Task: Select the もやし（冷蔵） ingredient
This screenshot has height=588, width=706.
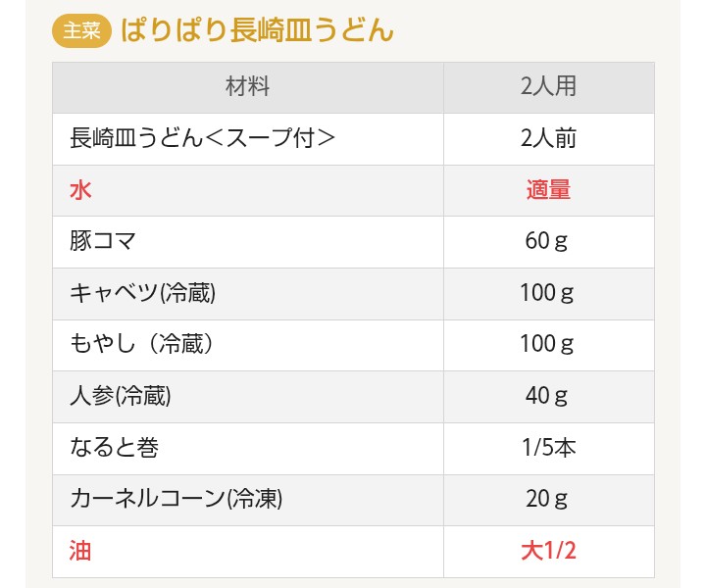Action: (x=142, y=345)
